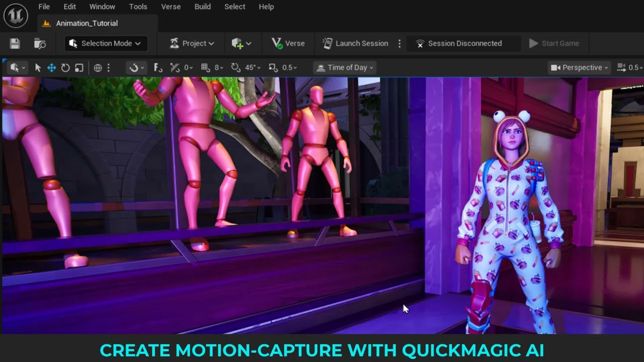This screenshot has height=362, width=644.
Task: Open the File menu
Action: pyautogui.click(x=44, y=7)
